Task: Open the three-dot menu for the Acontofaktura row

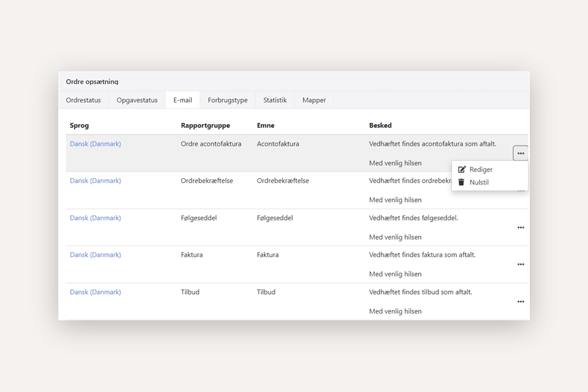Action: point(520,154)
